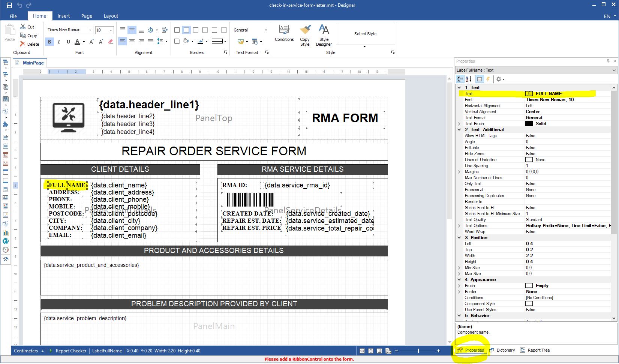Select the Gauge component in the toolbox
619x364 pixels.
pos(6,250)
